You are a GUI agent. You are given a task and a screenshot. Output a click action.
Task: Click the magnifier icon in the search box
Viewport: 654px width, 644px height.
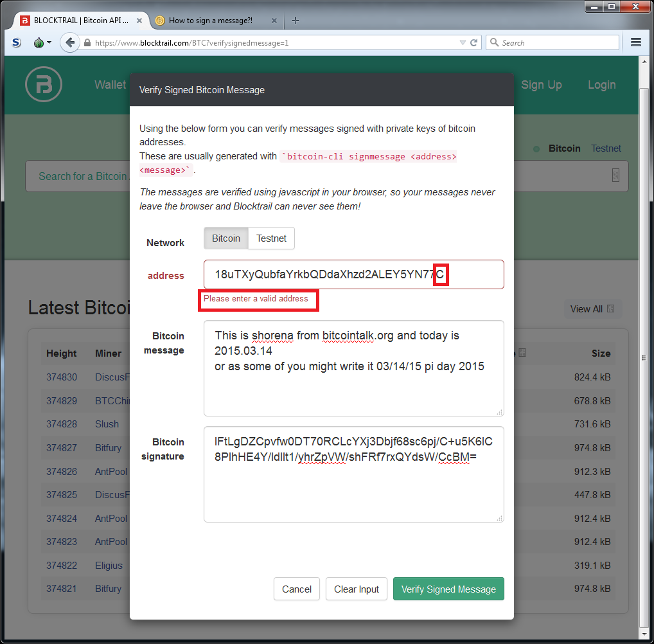(494, 42)
